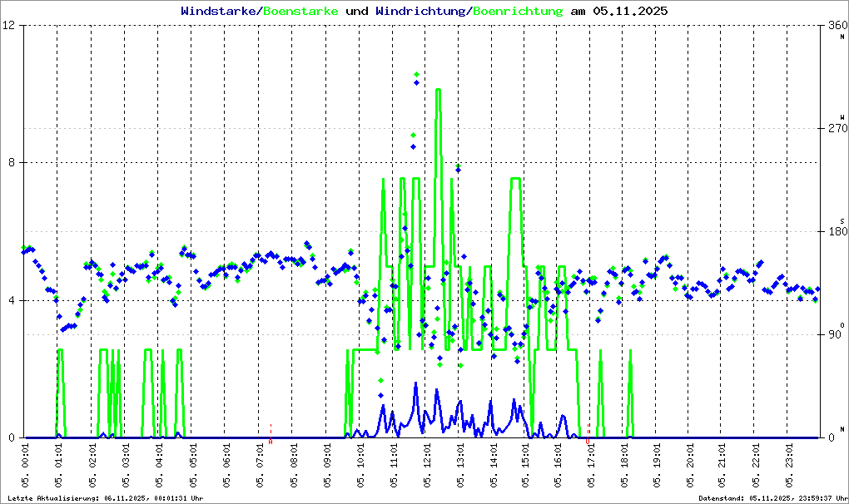Click time label '05. 13:01'

pos(460,466)
